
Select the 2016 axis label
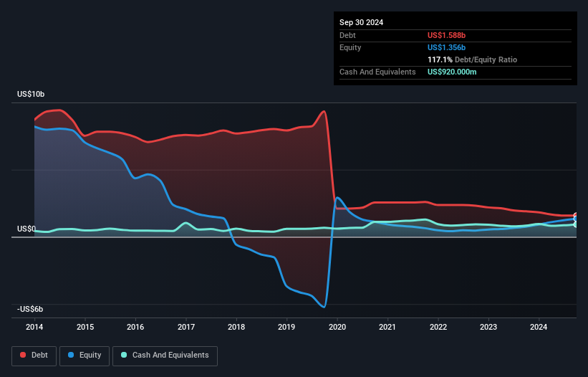click(135, 327)
